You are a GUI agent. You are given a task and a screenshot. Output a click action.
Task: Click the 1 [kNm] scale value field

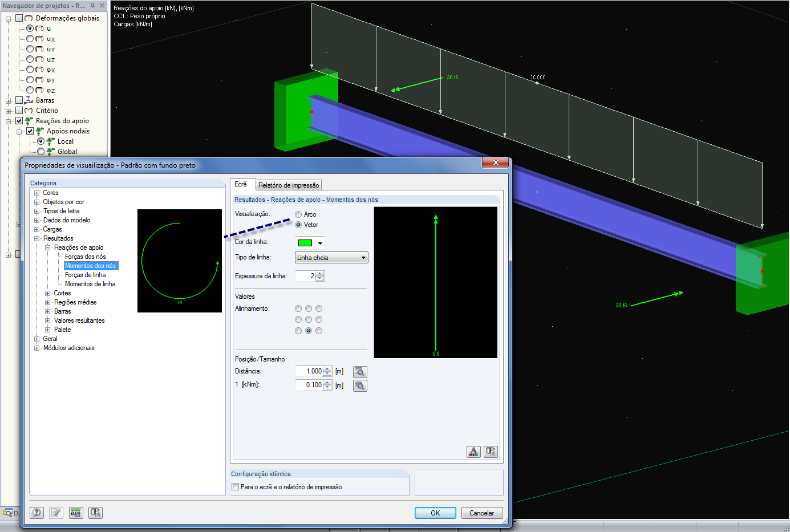309,385
